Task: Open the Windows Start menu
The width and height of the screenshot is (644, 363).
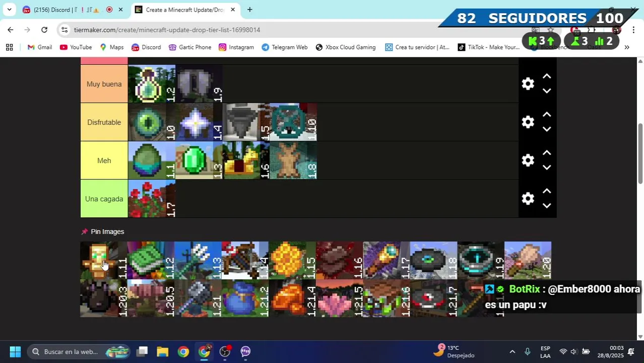Action: (x=15, y=351)
